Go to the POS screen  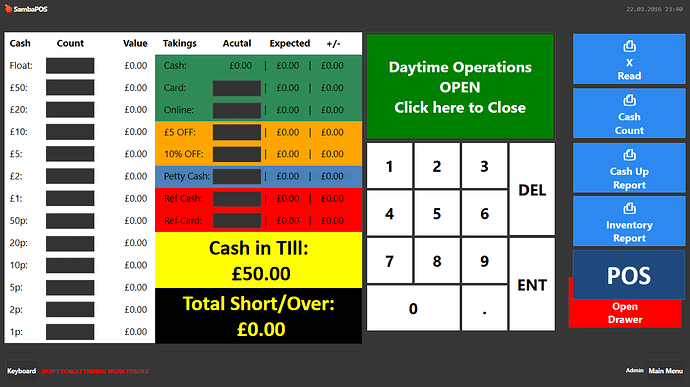click(x=628, y=275)
